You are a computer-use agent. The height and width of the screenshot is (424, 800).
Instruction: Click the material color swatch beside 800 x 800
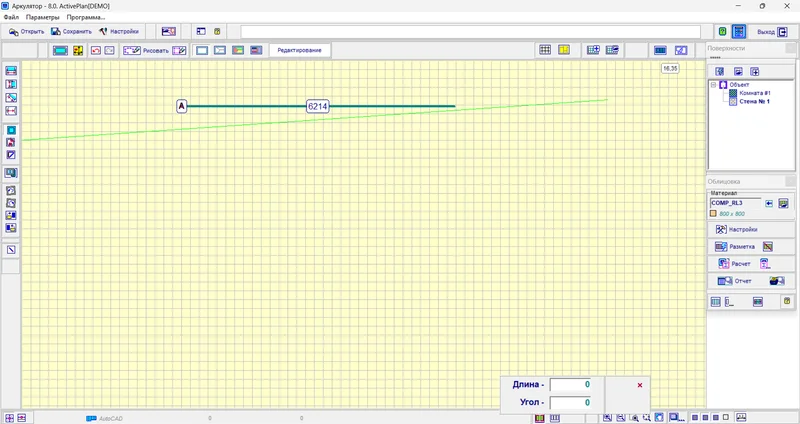point(713,214)
